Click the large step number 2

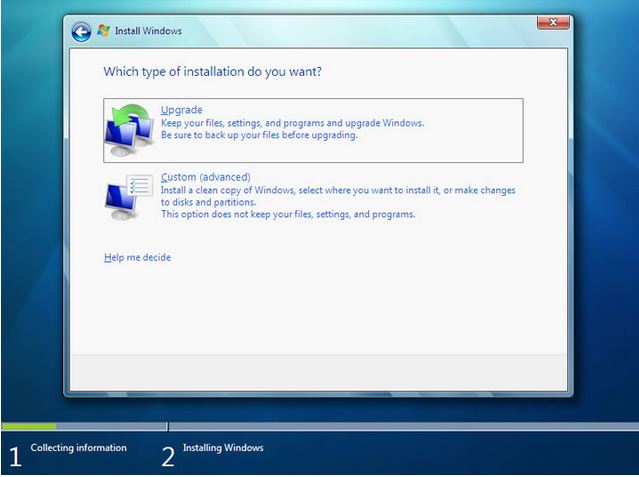click(x=168, y=457)
